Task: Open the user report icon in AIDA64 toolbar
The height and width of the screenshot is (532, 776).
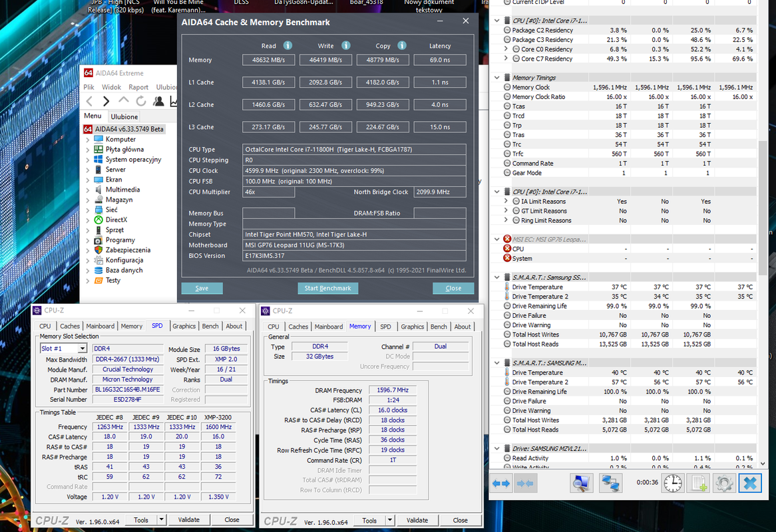Action: pyautogui.click(x=158, y=101)
